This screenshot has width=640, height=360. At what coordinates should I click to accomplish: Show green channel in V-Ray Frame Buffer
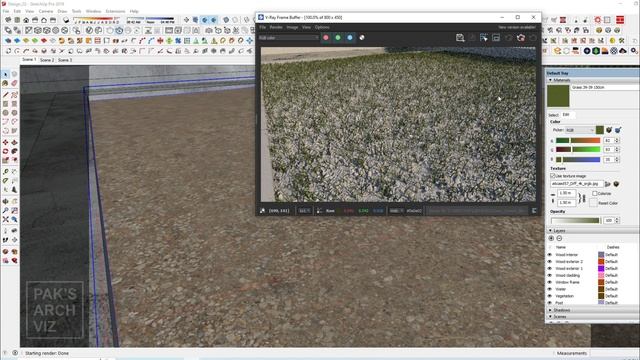pyautogui.click(x=338, y=38)
